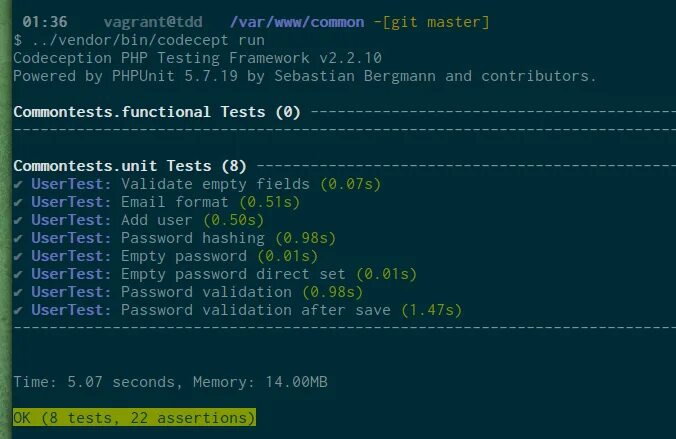Click the checkmark beside Password validation after save
This screenshot has height=439, width=676.
coord(18,310)
